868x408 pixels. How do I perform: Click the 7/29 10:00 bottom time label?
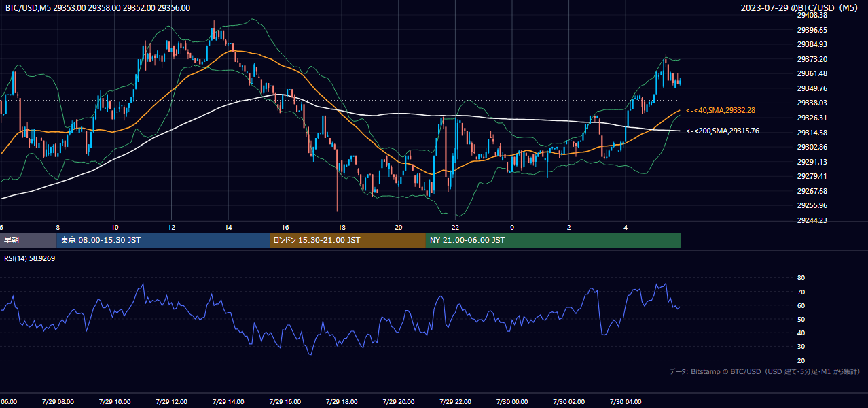pyautogui.click(x=114, y=401)
